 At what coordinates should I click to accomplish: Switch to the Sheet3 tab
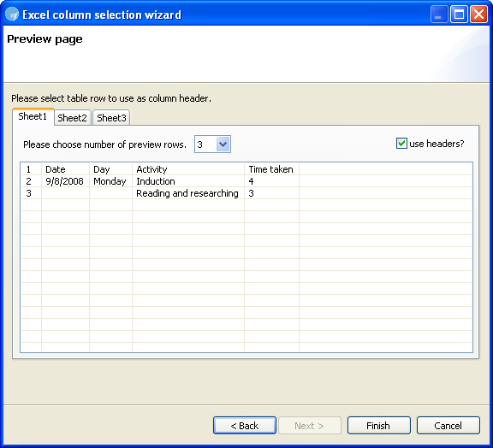pyautogui.click(x=111, y=118)
